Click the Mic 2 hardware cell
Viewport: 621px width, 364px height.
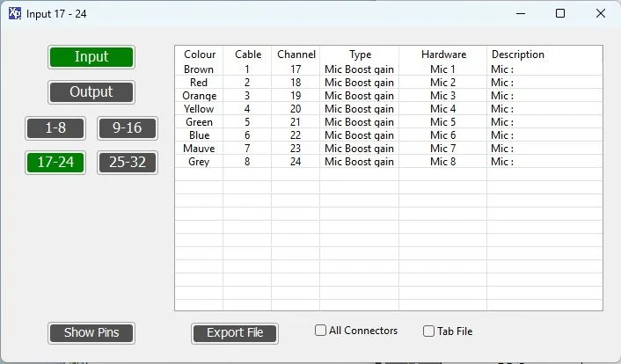click(442, 83)
